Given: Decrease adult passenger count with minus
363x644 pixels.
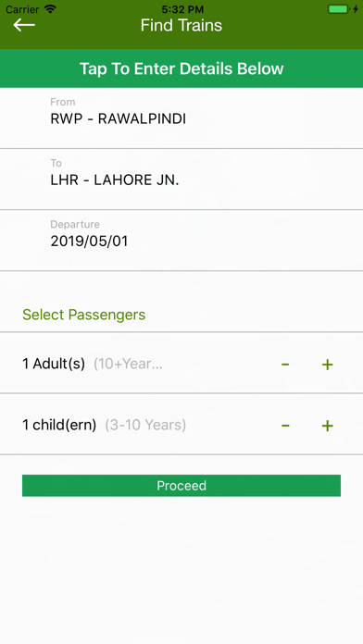Looking at the screenshot, I should coord(285,364).
